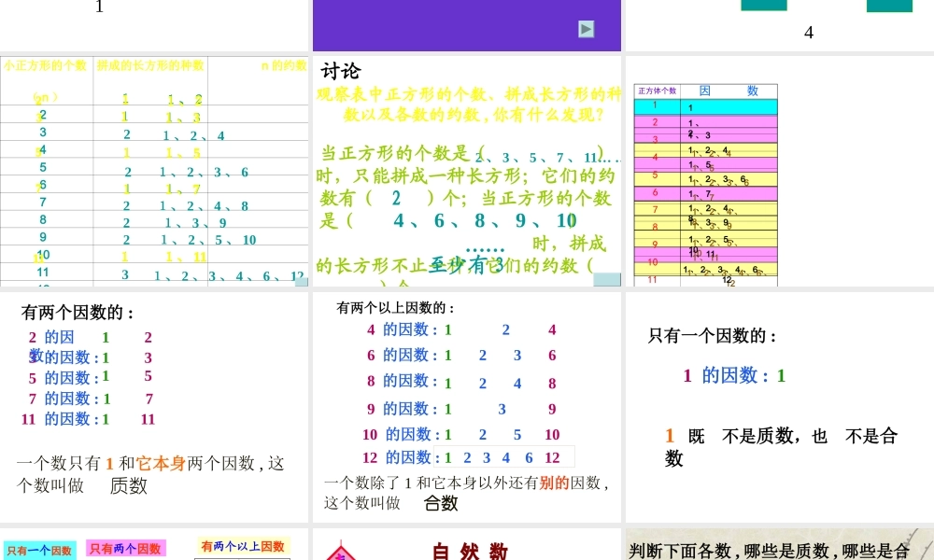Open the slide showing 自然数 title
The width and height of the screenshot is (934, 560).
467,544
